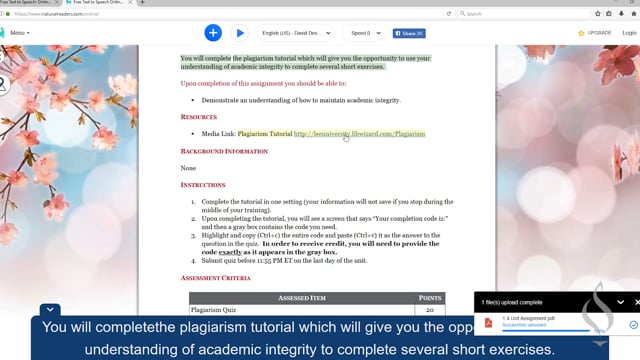Click the Assessment Criteria heading

pos(216,278)
